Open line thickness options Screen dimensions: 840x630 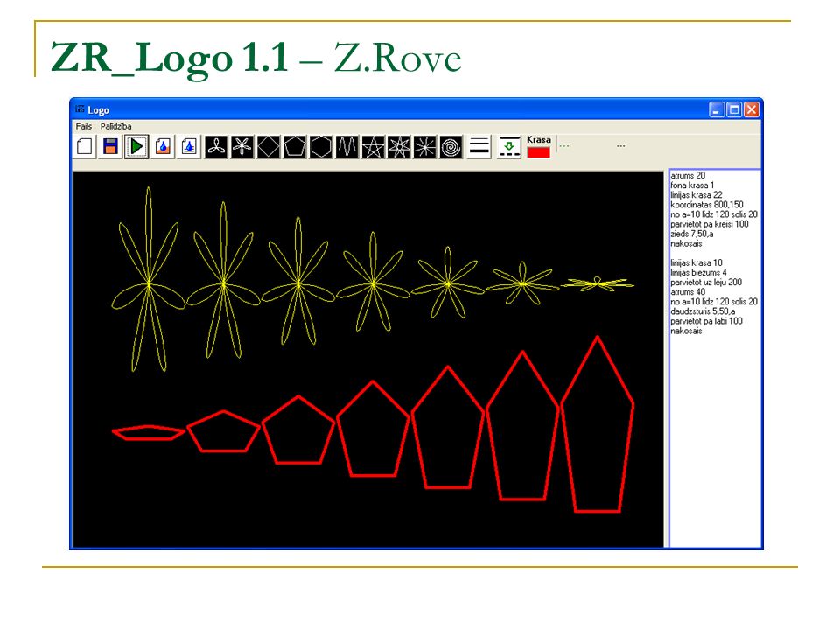pos(479,146)
